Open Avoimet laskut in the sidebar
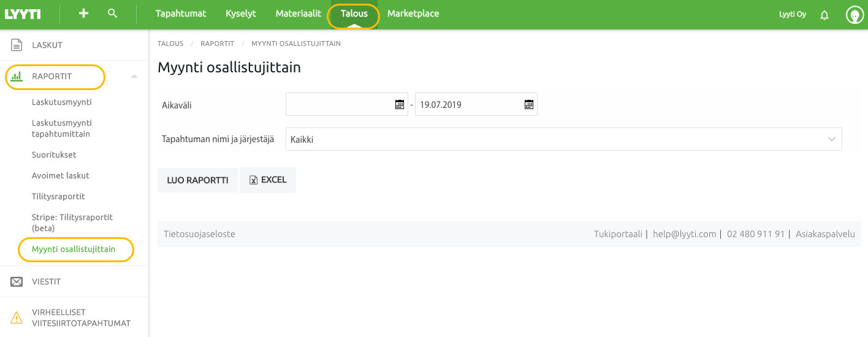Viewport: 868px width, 337px height. (x=61, y=176)
